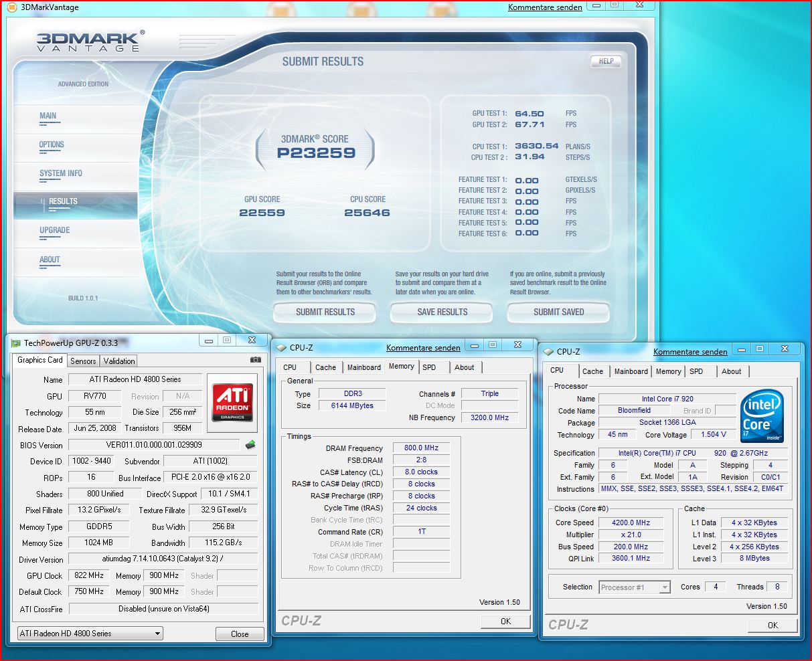812x661 pixels.
Task: Open Memory tab in right CPU-Z window
Action: (669, 371)
